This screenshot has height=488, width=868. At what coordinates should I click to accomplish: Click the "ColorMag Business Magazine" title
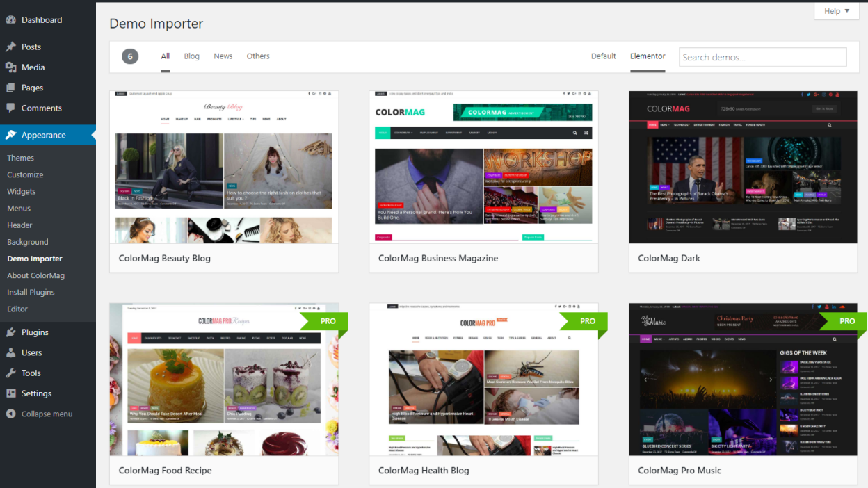tap(438, 258)
